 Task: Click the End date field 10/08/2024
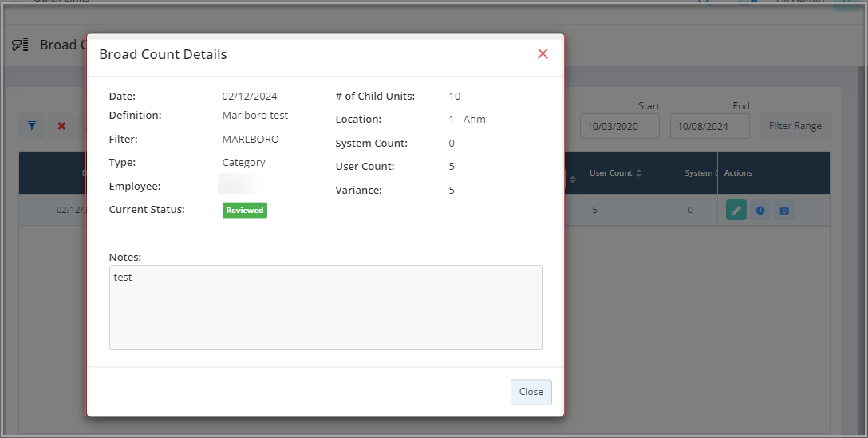point(710,126)
